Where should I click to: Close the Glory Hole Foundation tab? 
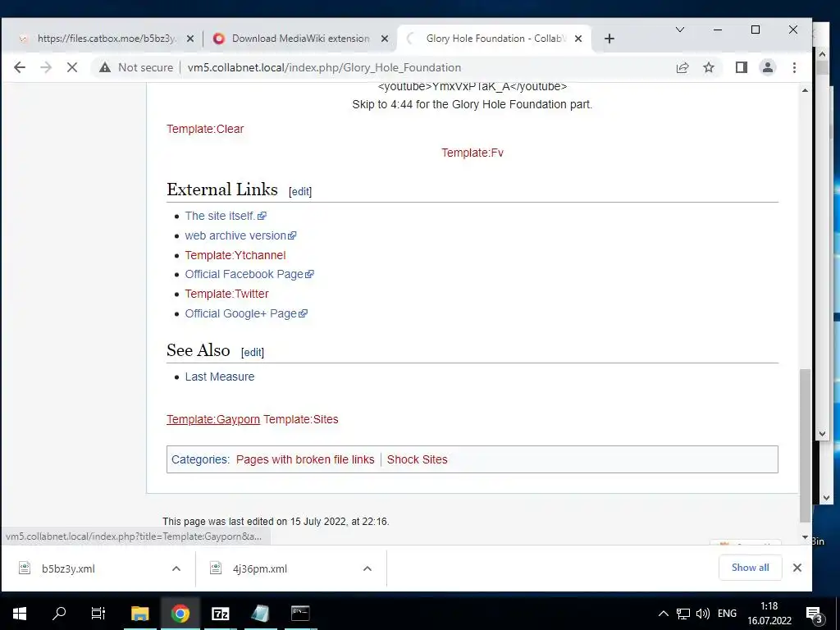click(x=578, y=39)
